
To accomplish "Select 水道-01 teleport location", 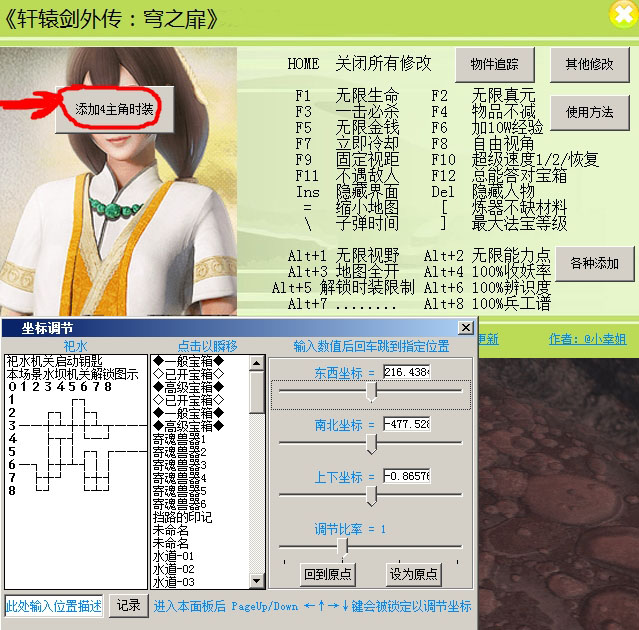I will 173,557.
